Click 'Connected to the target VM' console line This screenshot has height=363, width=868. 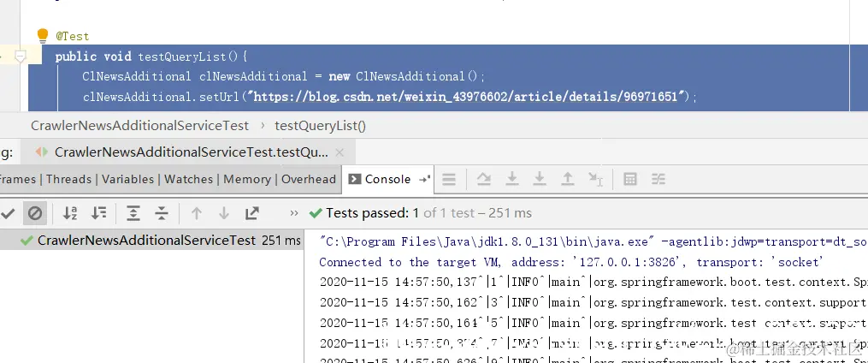tap(572, 262)
